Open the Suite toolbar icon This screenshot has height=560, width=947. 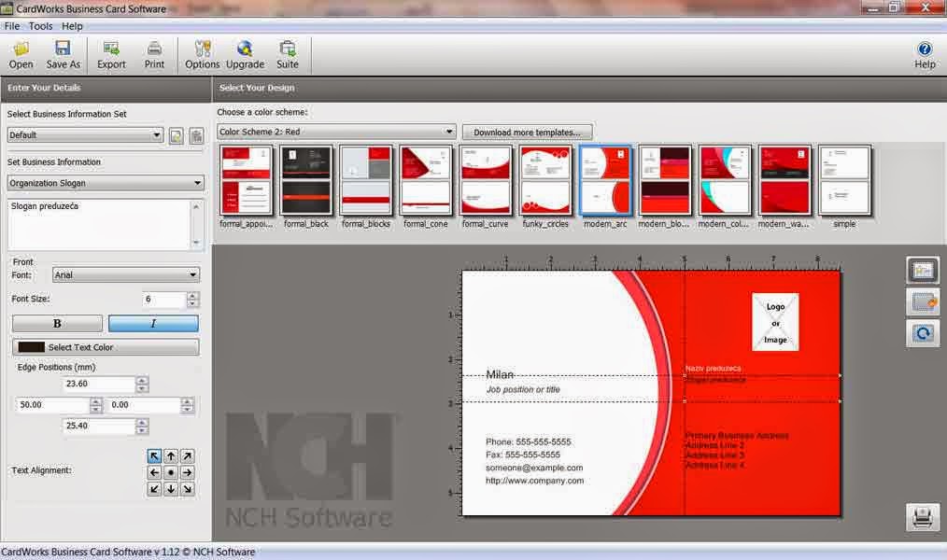coord(288,55)
